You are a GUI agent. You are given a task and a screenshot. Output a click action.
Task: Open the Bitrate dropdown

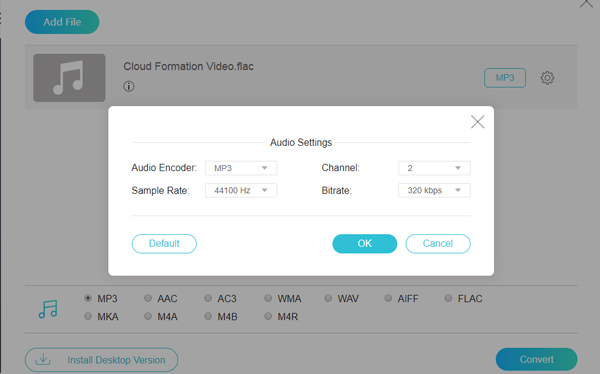pos(434,190)
